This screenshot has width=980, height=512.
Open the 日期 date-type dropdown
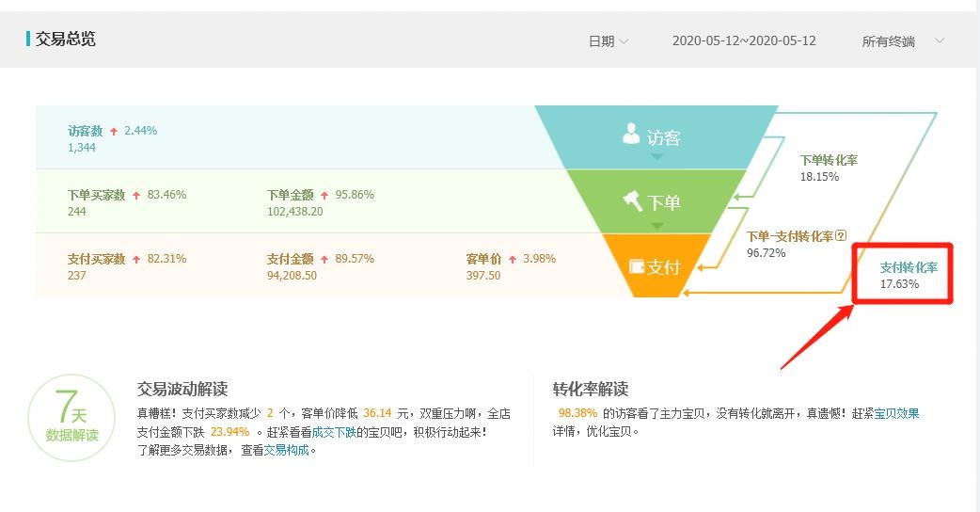[609, 41]
